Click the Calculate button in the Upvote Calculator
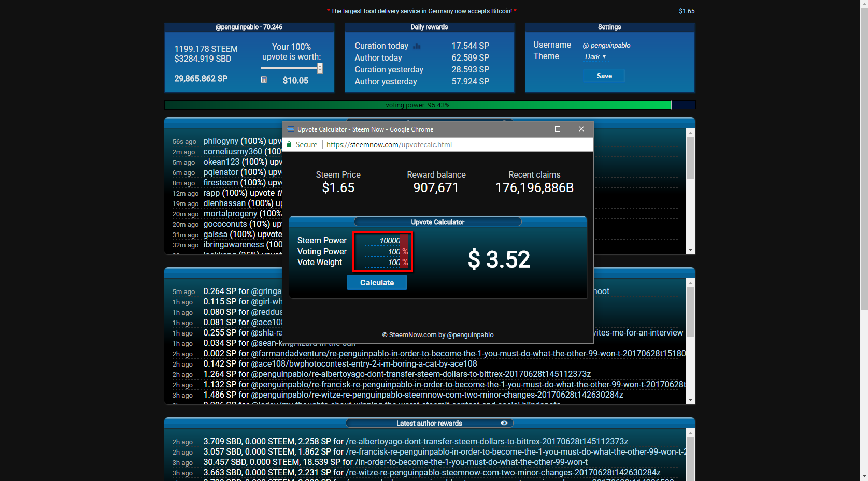This screenshot has height=481, width=868. point(377,283)
